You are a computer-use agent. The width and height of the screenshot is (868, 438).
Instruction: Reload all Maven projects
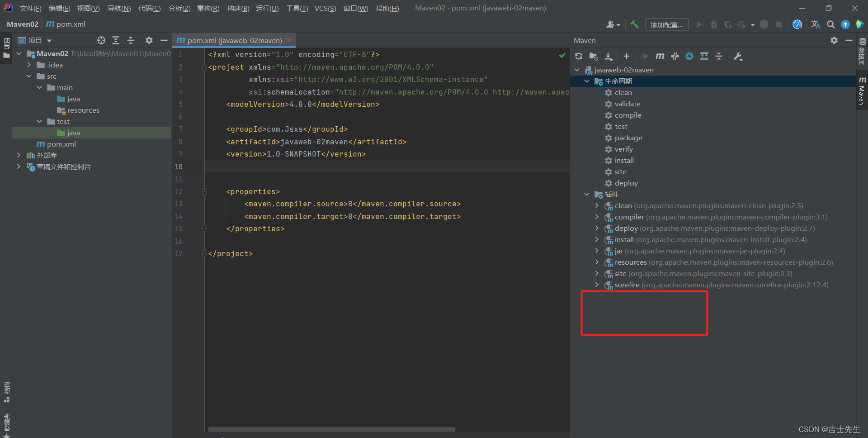pos(579,56)
